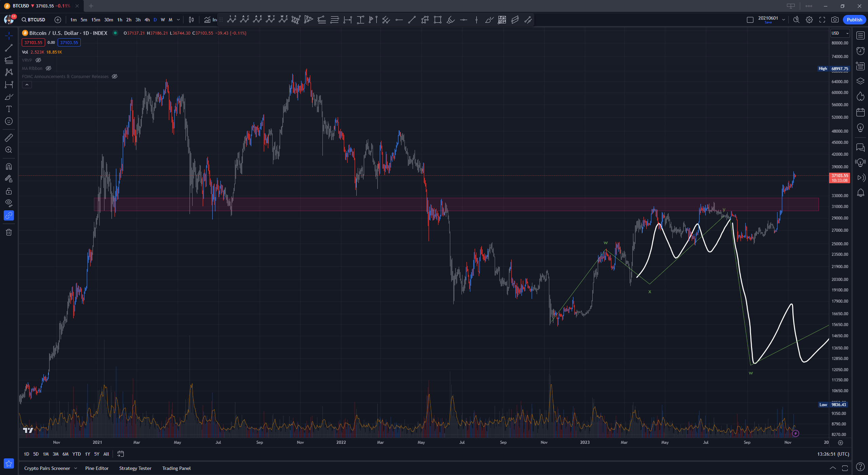This screenshot has height=475, width=868.
Task: Select the Fib retracement tool in favorites bar
Action: click(335, 20)
